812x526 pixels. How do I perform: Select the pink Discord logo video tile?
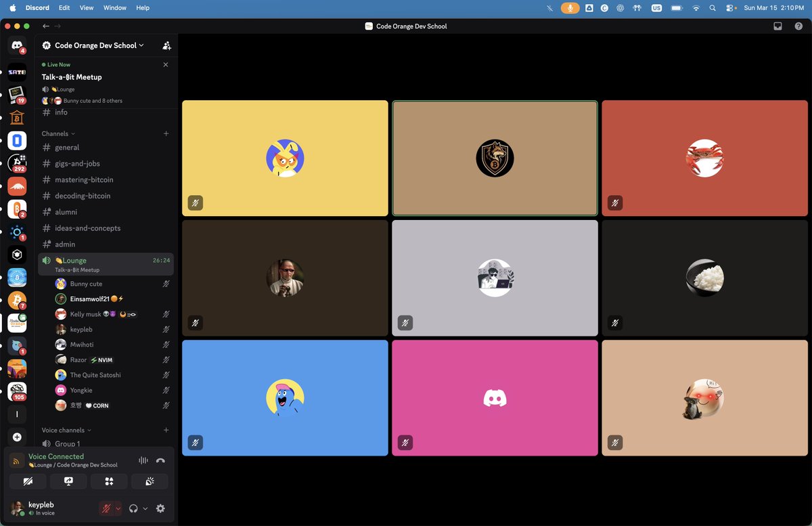(495, 398)
